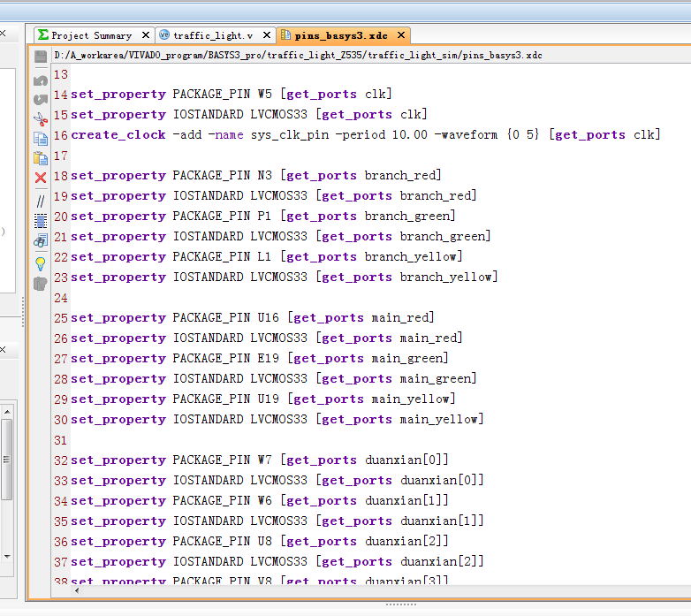
Task: Open Find with the binoculars icon
Action: (x=41, y=240)
